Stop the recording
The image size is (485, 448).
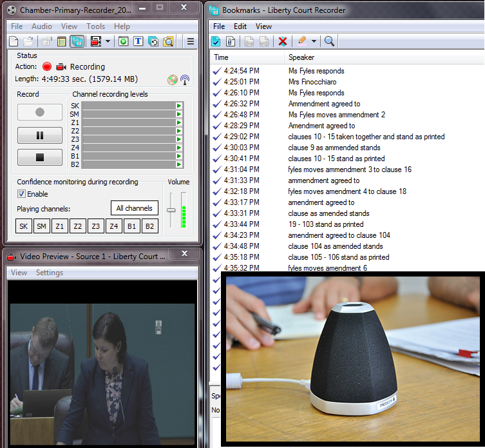click(x=40, y=157)
